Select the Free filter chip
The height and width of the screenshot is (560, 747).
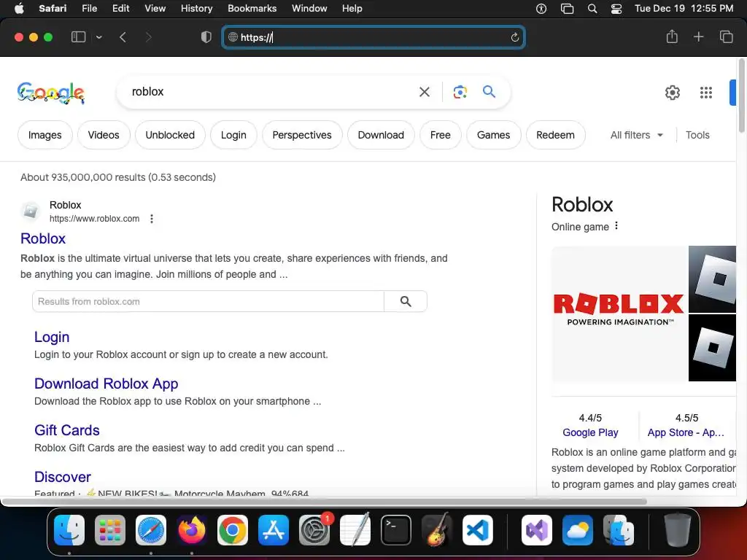[x=440, y=135]
